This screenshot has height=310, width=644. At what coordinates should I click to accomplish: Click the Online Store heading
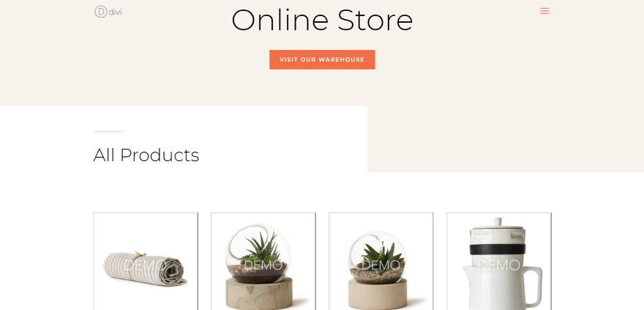pyautogui.click(x=322, y=20)
